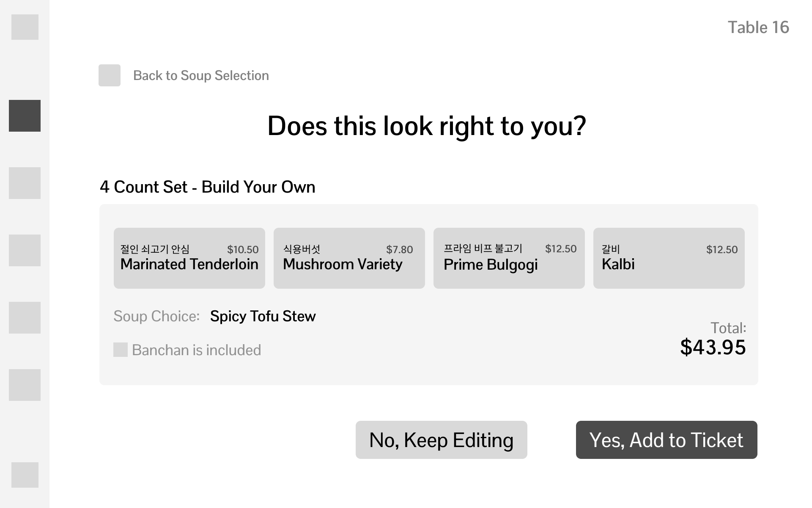Click the bottom sidebar icon square

[25, 475]
